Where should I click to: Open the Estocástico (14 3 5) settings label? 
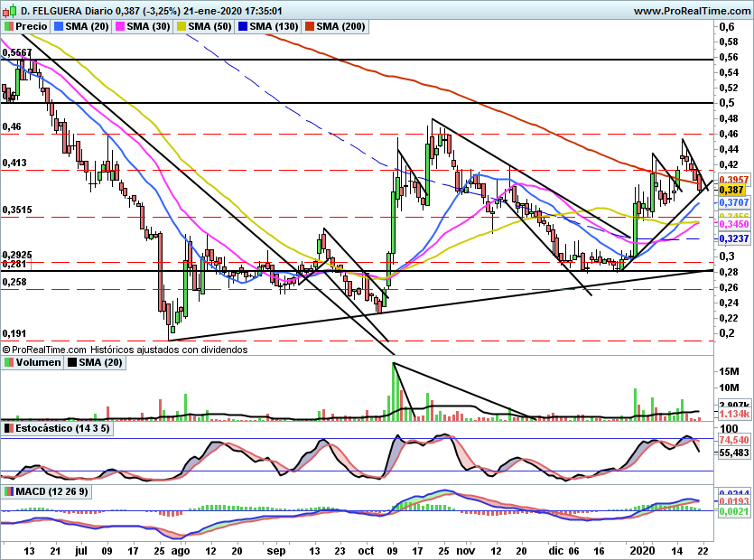63,427
